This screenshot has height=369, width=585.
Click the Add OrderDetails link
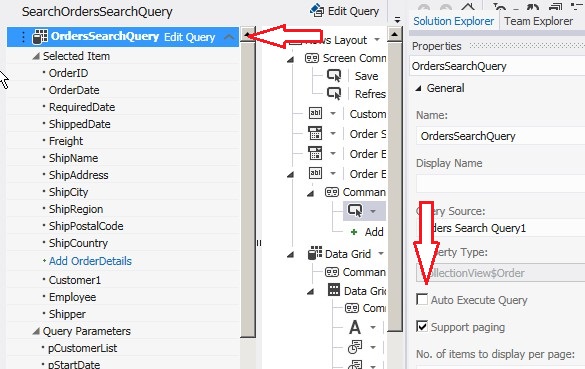click(90, 261)
